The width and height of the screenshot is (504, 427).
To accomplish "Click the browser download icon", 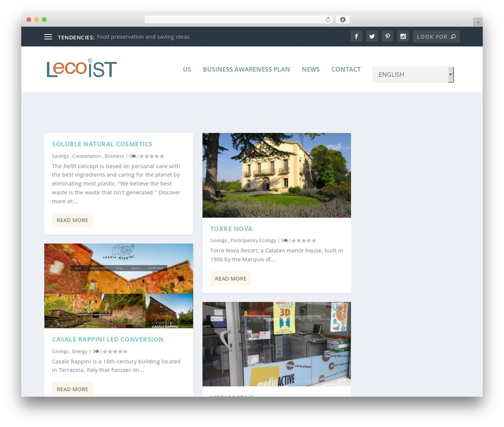I will coord(343,20).
